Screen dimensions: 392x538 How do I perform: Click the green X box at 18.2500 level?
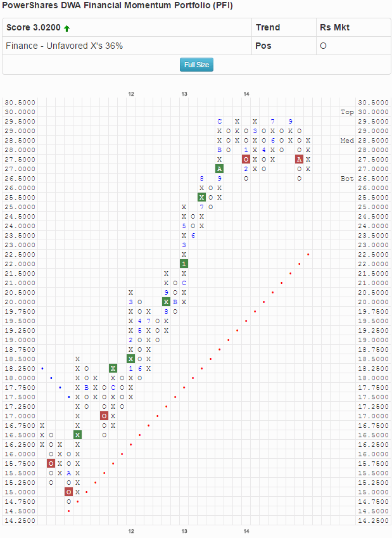click(113, 368)
